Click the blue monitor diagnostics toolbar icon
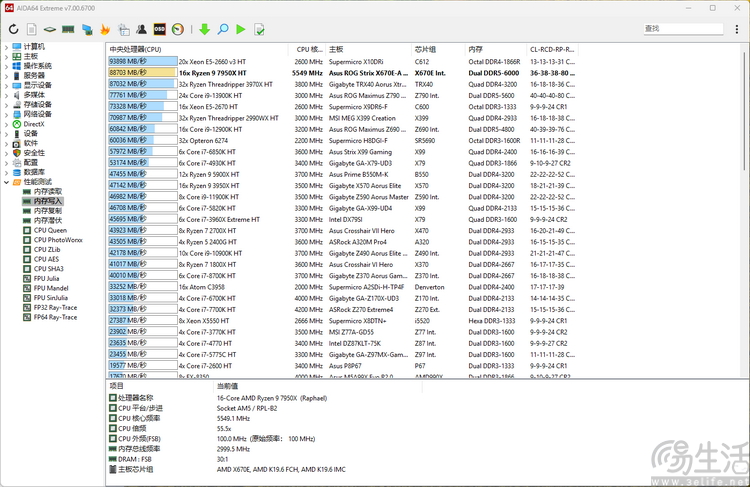 click(x=87, y=30)
